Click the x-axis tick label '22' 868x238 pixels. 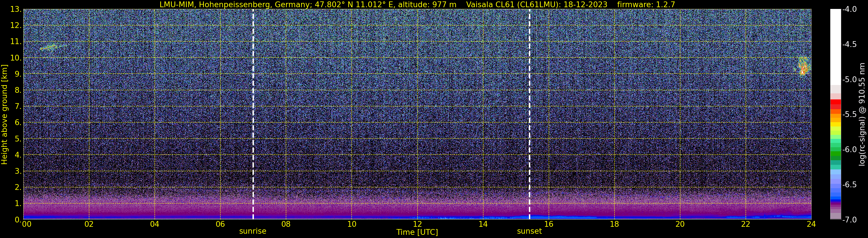746,224
